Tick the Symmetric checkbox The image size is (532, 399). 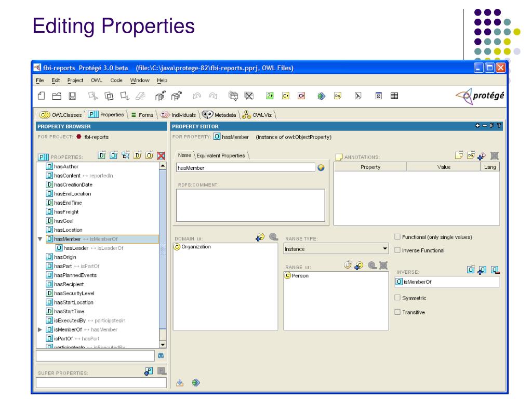pyautogui.click(x=397, y=298)
